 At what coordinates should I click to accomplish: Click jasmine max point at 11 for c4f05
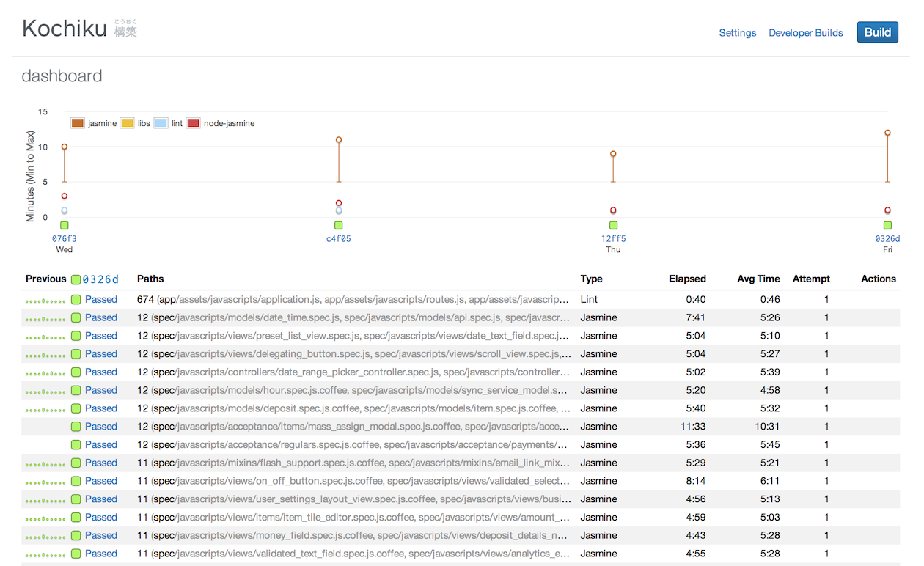[339, 139]
